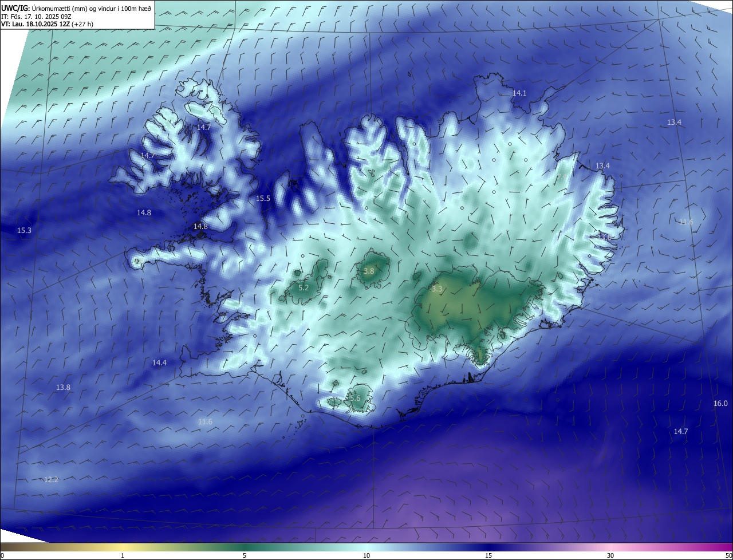Click the colour scale tick label 0
733x560 pixels.
[2, 555]
